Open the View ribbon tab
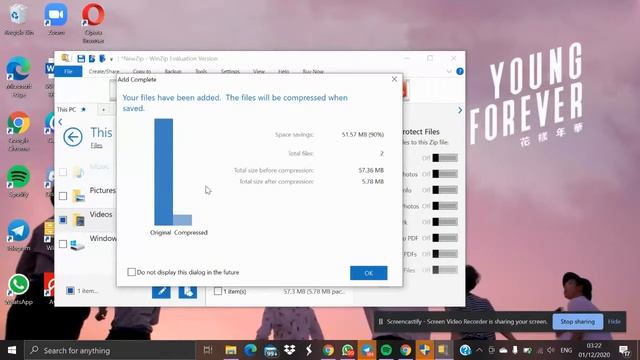 pyautogui.click(x=259, y=71)
